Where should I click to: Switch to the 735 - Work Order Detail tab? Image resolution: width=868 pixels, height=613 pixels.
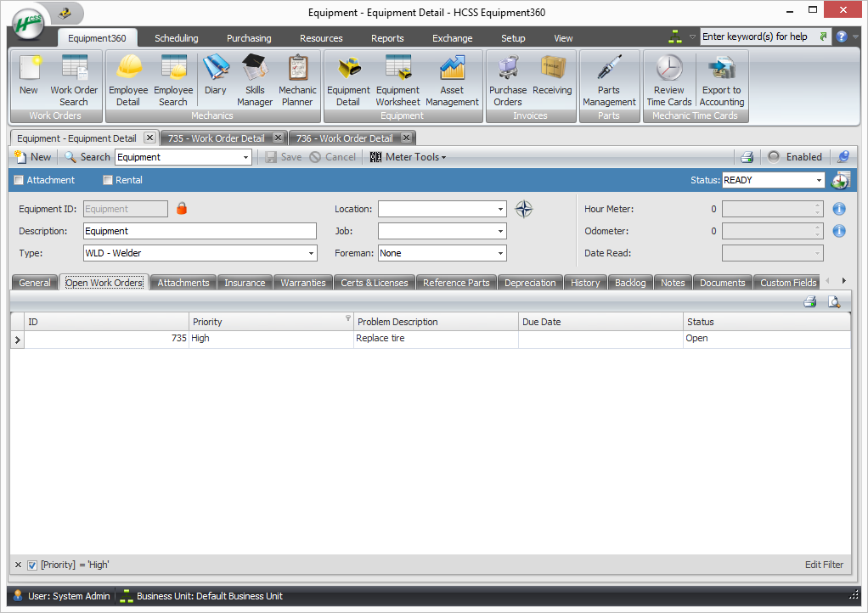point(217,138)
